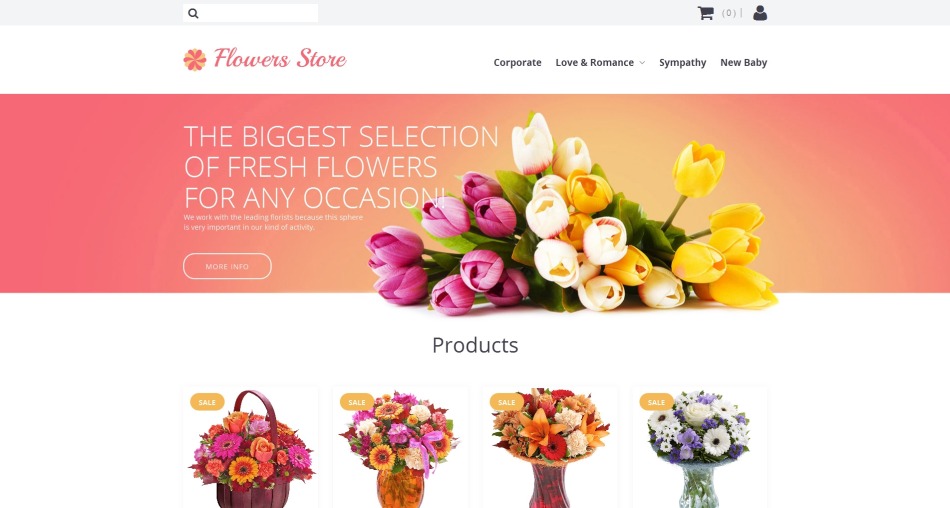This screenshot has height=508, width=950.
Task: Click the Flowers Store title link
Action: [280, 59]
